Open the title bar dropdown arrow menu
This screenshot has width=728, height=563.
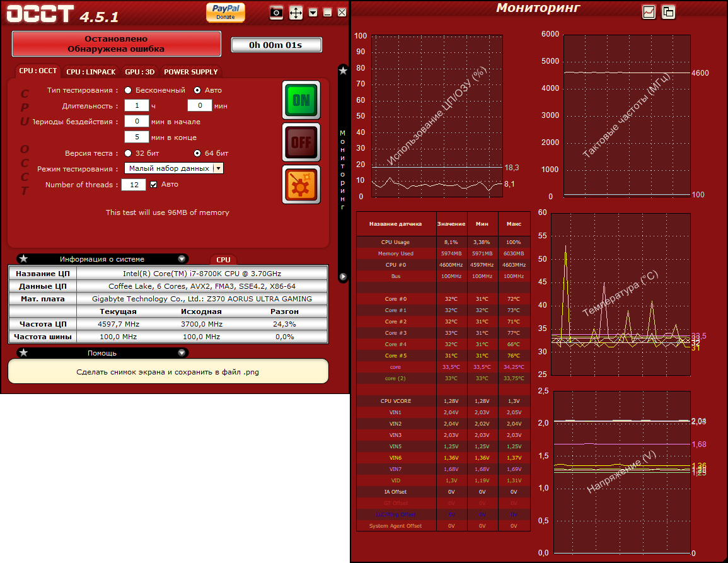click(x=313, y=13)
